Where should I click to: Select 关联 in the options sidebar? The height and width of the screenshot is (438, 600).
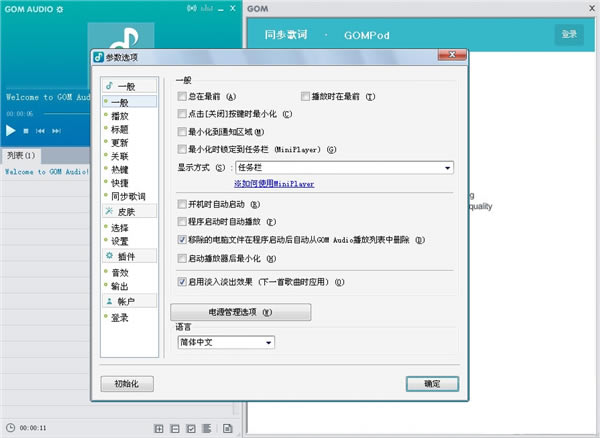(x=119, y=156)
